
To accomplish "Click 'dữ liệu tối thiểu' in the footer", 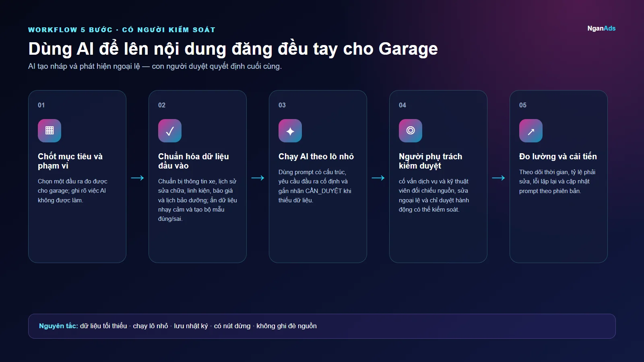I will 103,326.
